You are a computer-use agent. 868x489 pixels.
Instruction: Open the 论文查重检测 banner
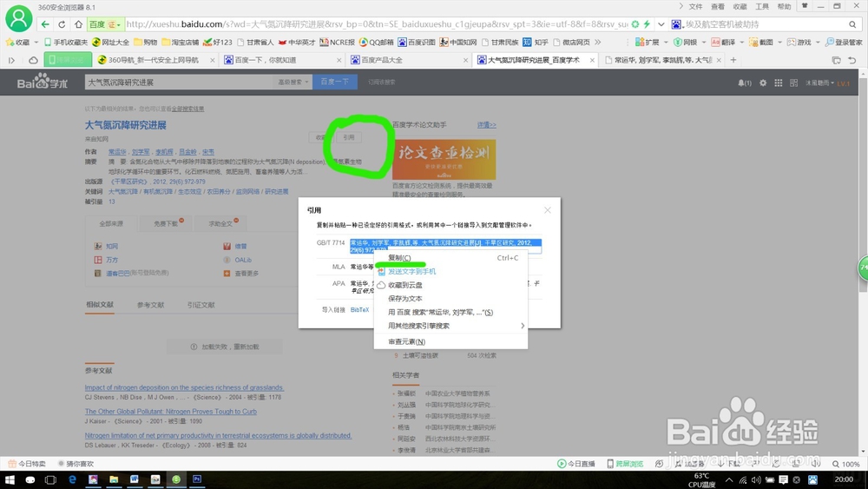tap(444, 160)
